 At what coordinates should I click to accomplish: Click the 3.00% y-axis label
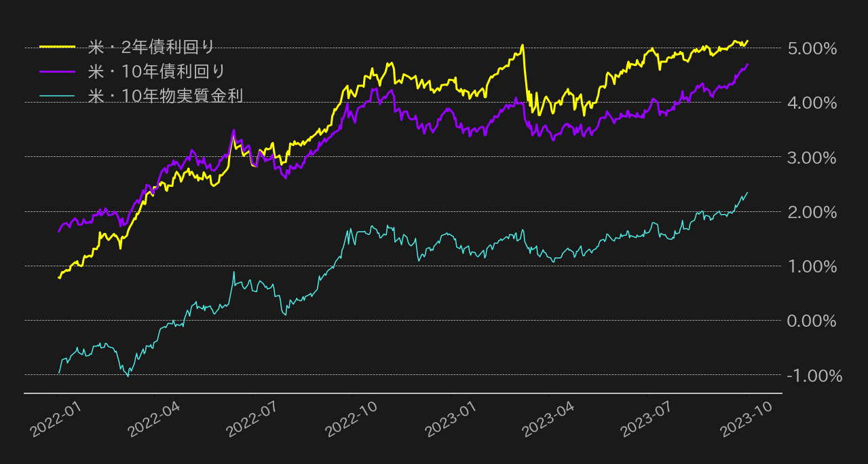pyautogui.click(x=811, y=158)
